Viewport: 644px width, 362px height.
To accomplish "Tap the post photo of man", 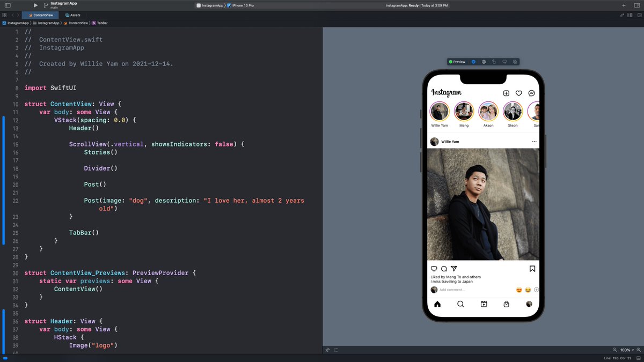I will pyautogui.click(x=483, y=204).
